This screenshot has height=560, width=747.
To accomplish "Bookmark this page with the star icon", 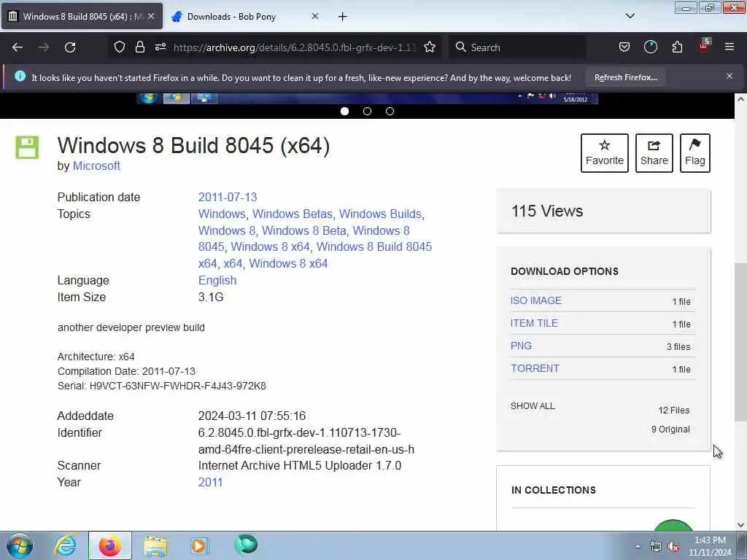I will (430, 47).
